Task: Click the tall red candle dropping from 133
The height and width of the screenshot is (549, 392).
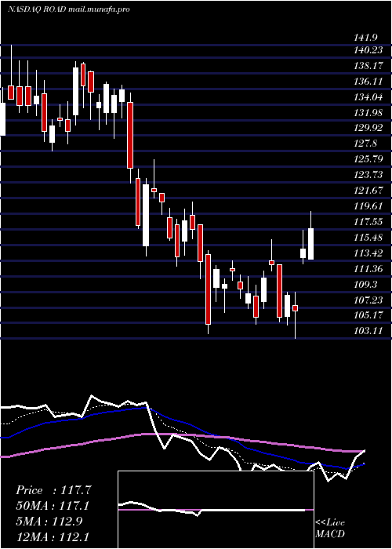Action: (x=130, y=135)
